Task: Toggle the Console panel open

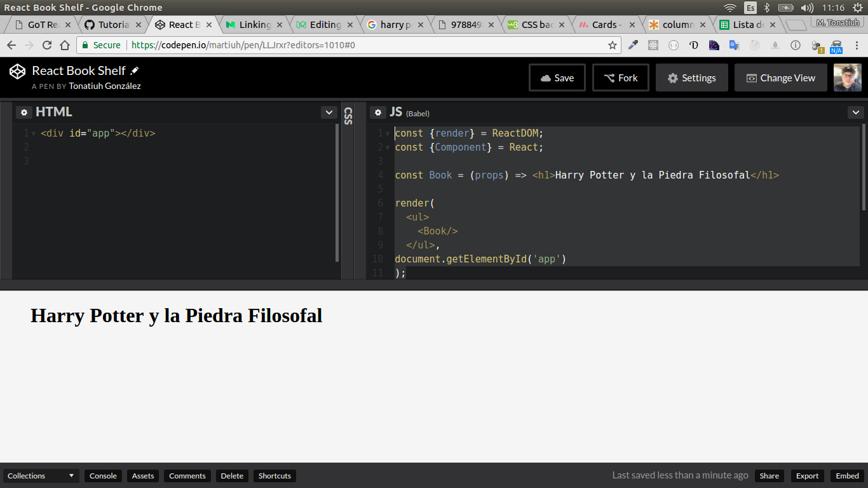Action: (102, 475)
